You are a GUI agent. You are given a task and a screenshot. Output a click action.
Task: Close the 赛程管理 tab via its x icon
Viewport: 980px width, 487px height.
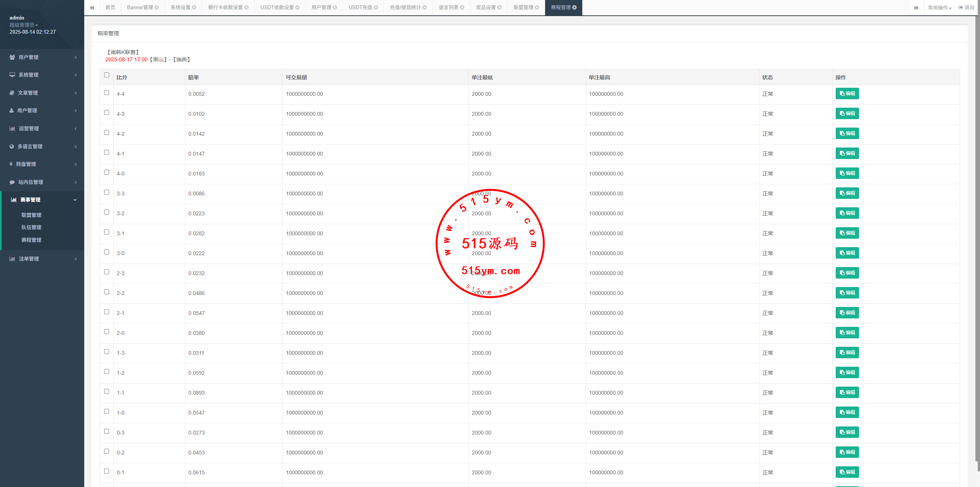click(x=574, y=8)
